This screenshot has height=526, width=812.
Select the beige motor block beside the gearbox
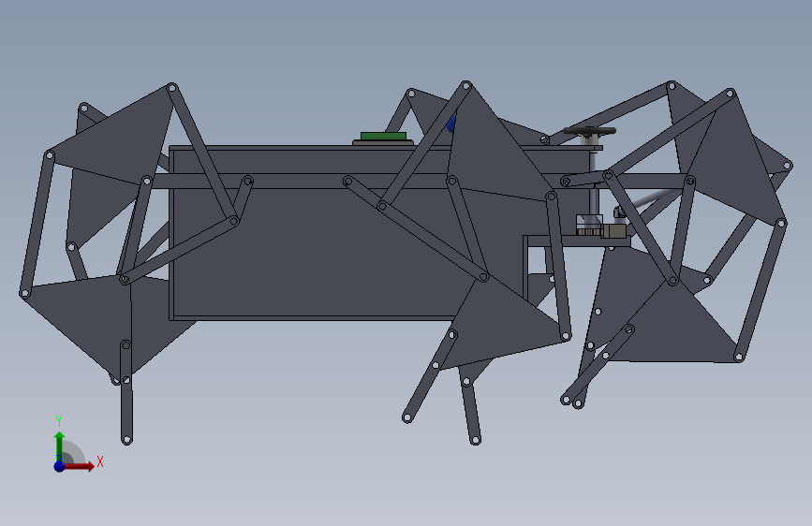pos(614,230)
